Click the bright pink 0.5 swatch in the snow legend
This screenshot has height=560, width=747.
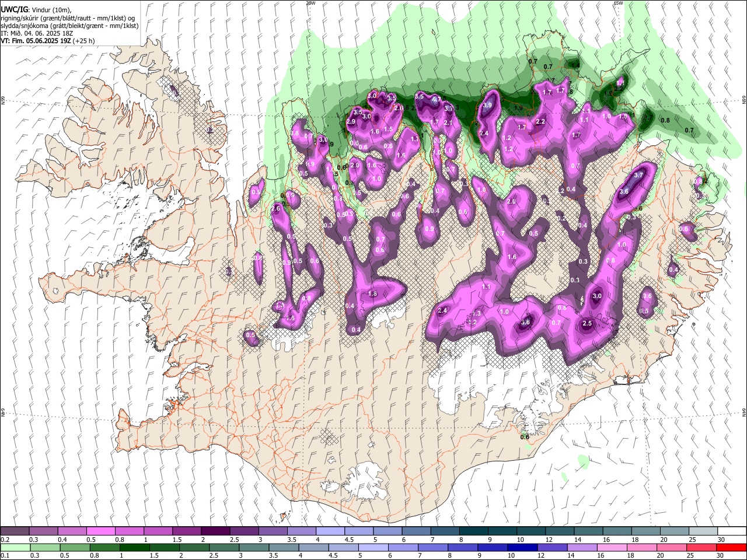click(x=100, y=531)
